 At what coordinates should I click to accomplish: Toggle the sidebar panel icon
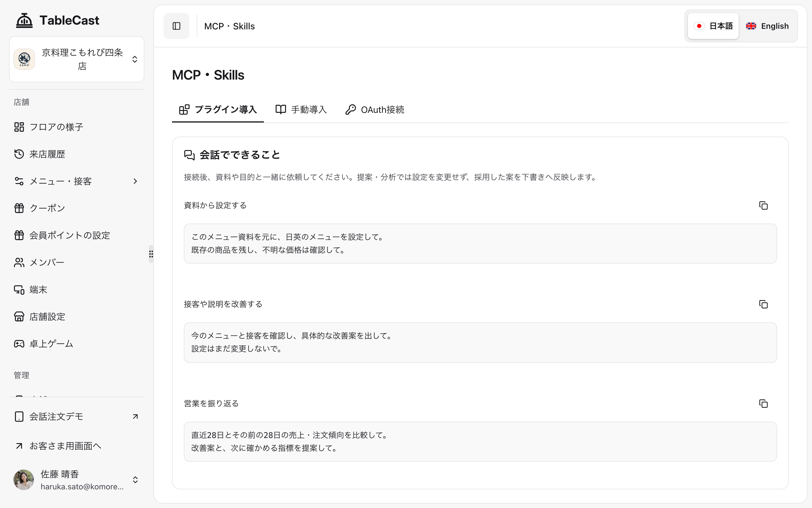pyautogui.click(x=176, y=26)
